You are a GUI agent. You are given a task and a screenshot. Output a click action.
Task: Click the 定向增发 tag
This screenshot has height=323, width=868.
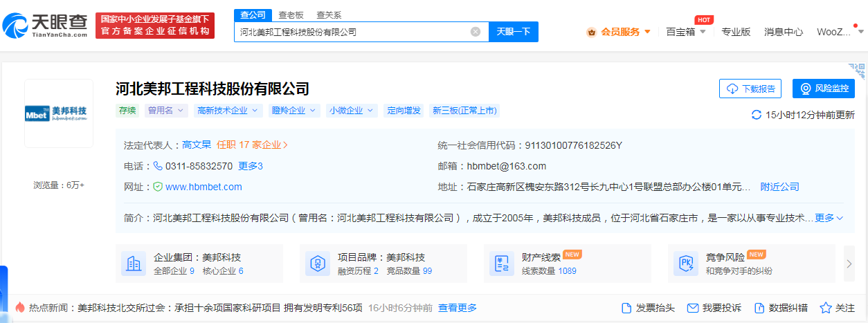tap(404, 110)
